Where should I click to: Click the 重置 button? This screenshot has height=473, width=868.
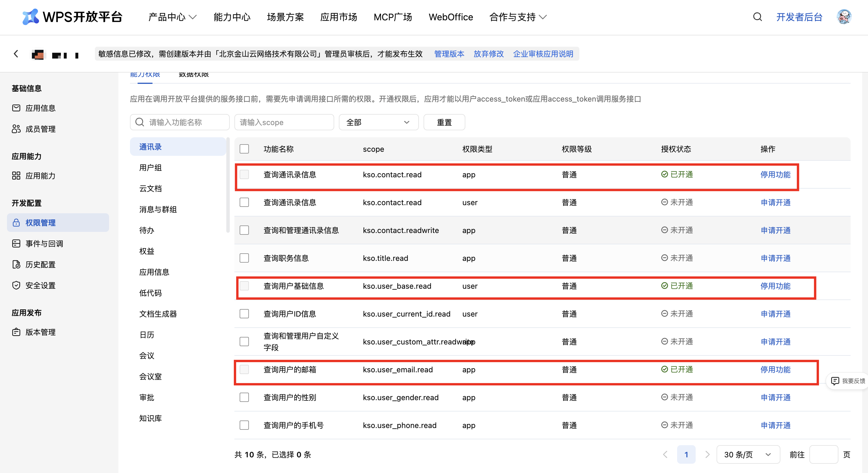point(444,122)
